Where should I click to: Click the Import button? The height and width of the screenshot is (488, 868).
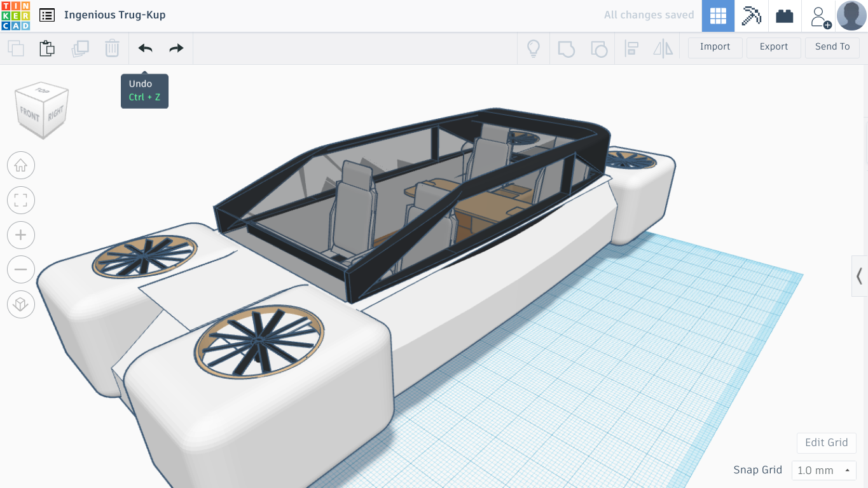click(715, 47)
